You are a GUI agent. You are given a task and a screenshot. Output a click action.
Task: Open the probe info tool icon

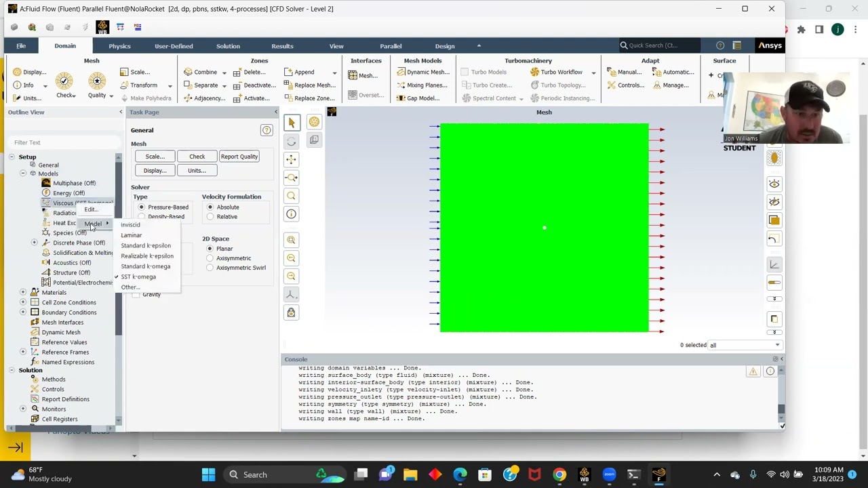[292, 214]
